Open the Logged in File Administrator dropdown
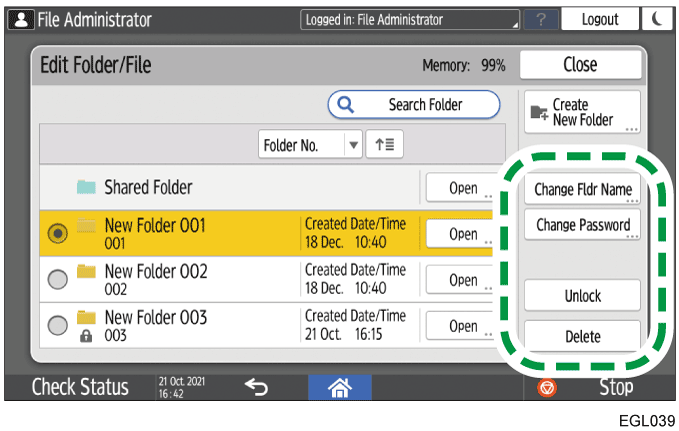Screen dimensions: 679x431 pos(410,19)
